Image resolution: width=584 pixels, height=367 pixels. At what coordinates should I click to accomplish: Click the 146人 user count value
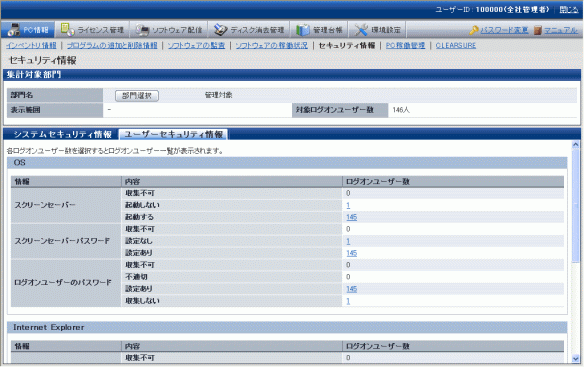tap(401, 110)
